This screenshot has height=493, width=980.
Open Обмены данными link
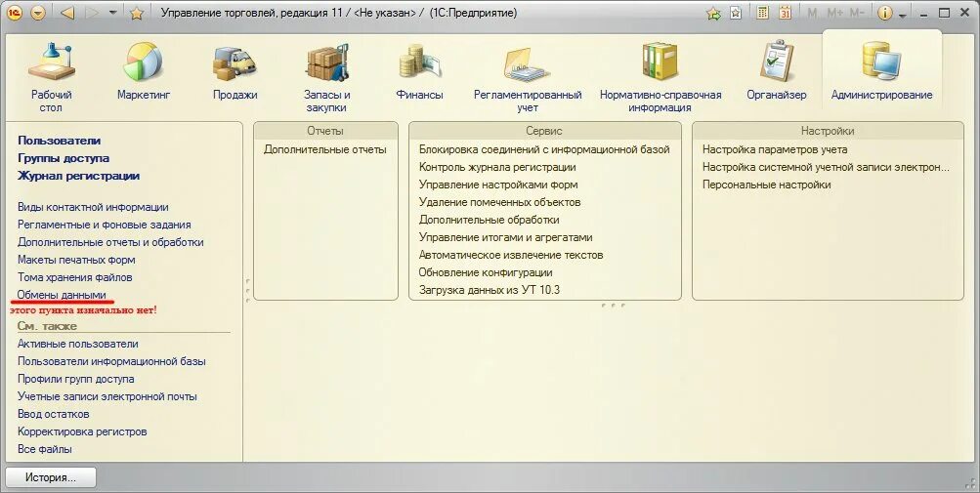click(x=62, y=294)
